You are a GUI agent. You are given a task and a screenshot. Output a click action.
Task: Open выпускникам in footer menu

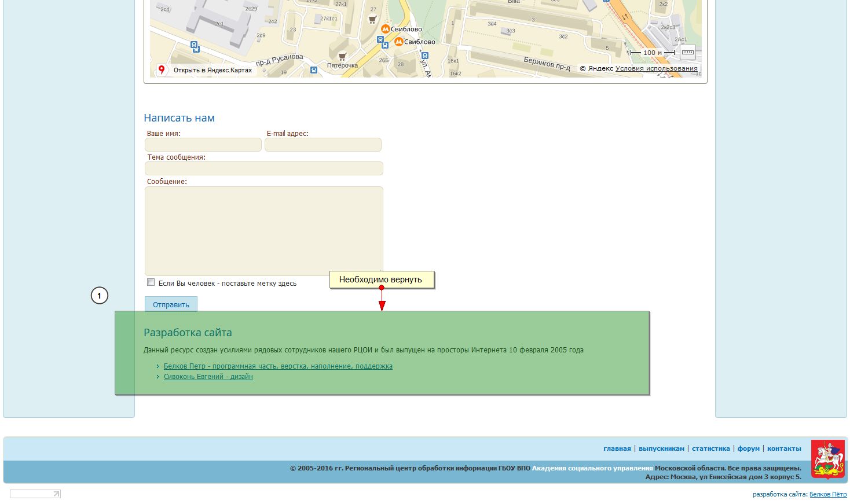pos(661,448)
